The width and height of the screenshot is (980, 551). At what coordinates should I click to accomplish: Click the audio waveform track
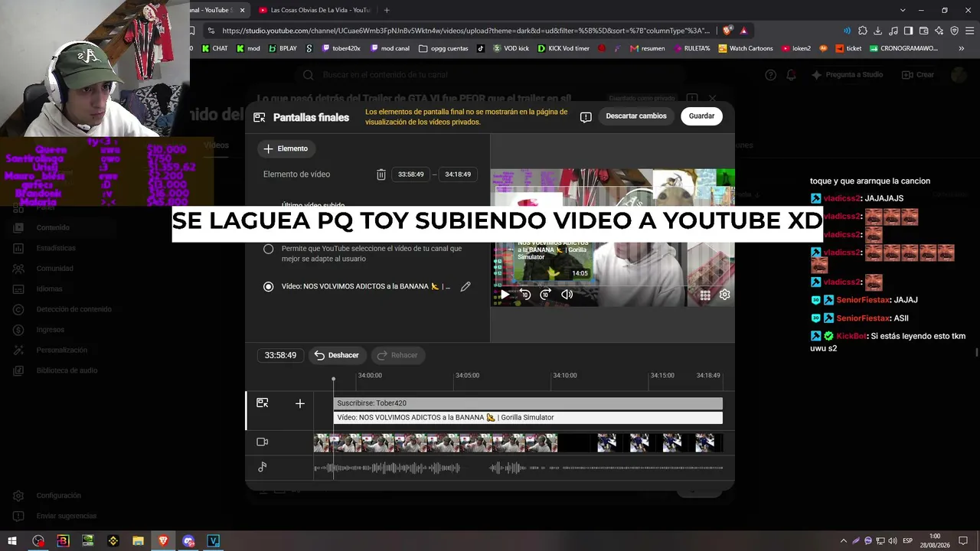[518, 468]
